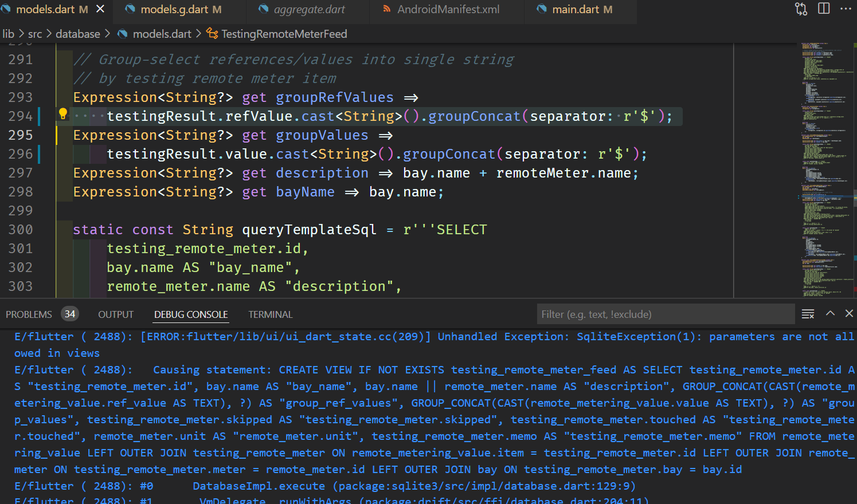This screenshot has width=857, height=504.
Task: Open the OUTPUT tab
Action: 115,314
